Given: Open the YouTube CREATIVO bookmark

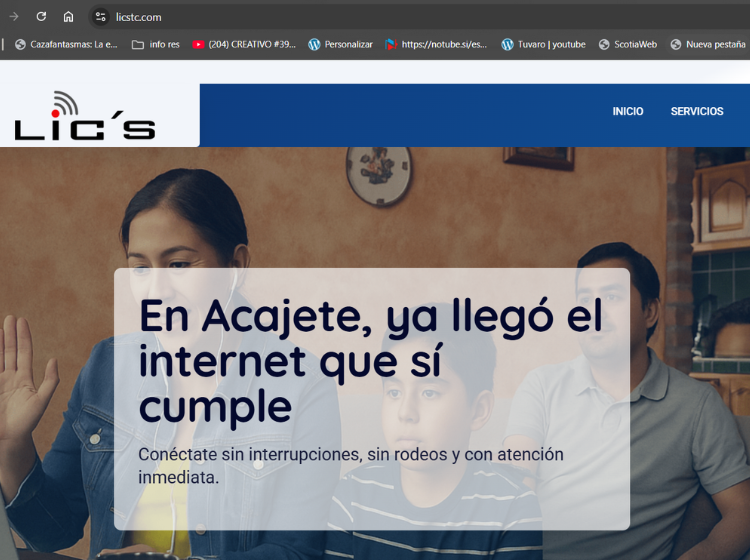Looking at the screenshot, I should 243,44.
